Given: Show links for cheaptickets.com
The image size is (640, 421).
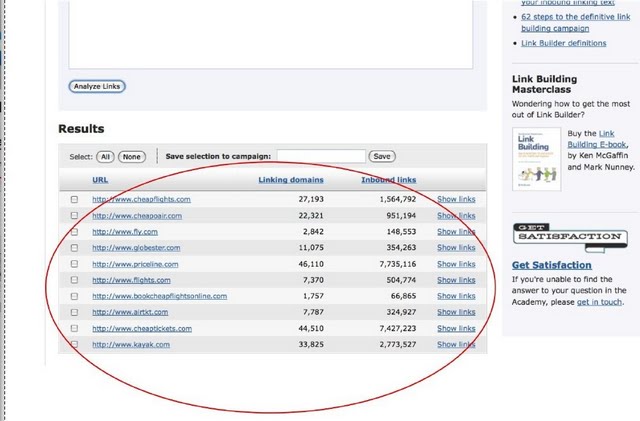Looking at the screenshot, I should [456, 328].
